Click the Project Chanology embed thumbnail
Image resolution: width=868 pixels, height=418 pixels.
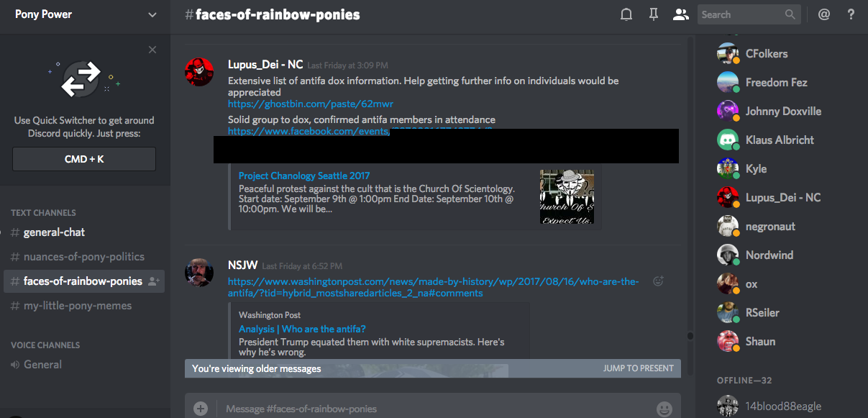tap(567, 196)
